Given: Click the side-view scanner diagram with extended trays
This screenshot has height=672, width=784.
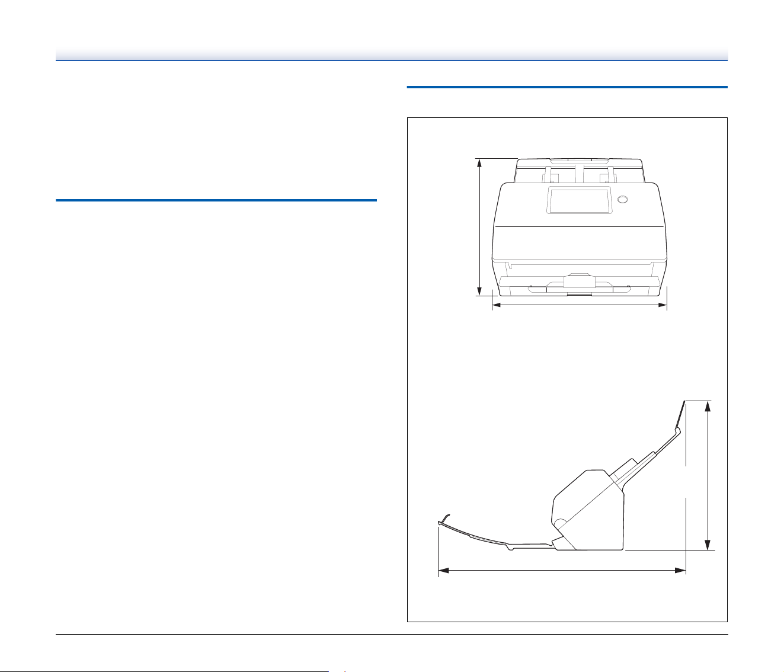Looking at the screenshot, I should click(561, 475).
